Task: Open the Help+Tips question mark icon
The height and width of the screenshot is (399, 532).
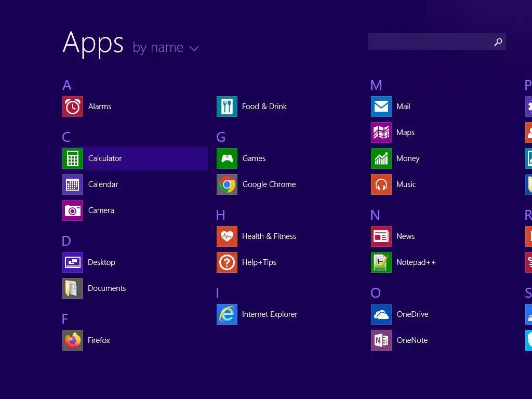Action: click(227, 262)
